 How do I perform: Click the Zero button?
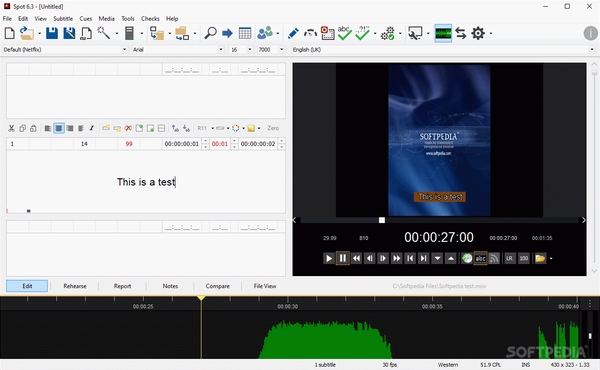click(x=273, y=128)
